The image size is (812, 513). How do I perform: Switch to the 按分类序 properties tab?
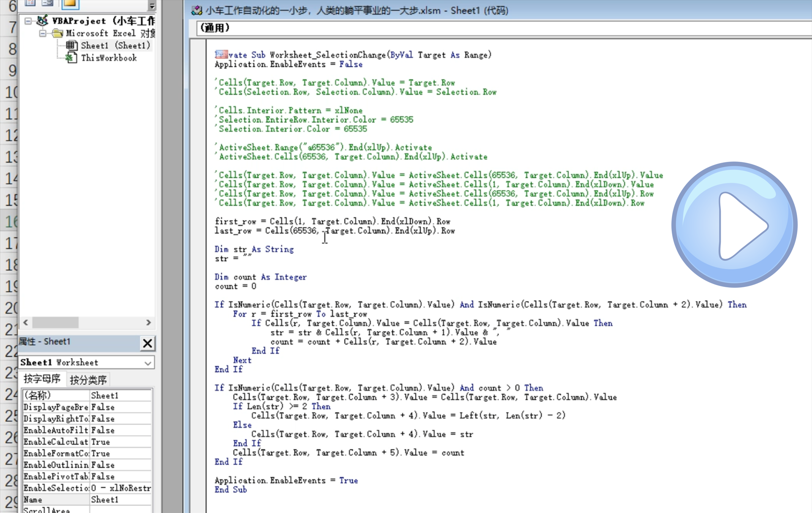point(88,379)
